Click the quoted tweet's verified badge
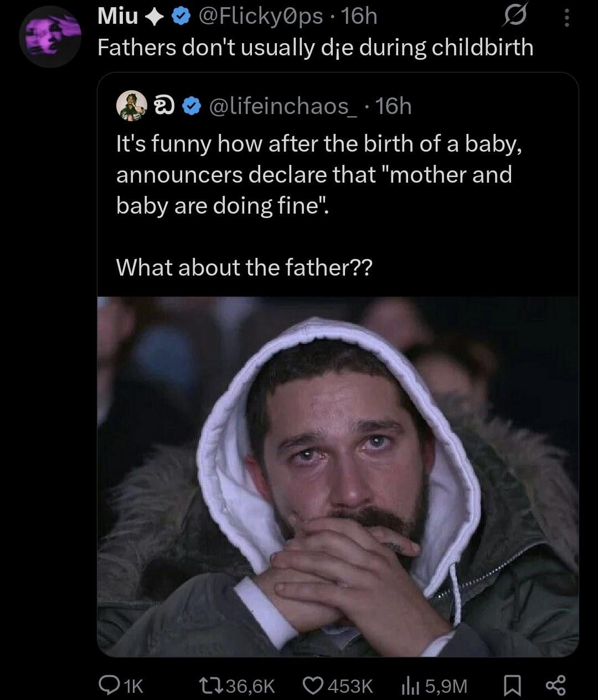This screenshot has height=700, width=598. 192,106
